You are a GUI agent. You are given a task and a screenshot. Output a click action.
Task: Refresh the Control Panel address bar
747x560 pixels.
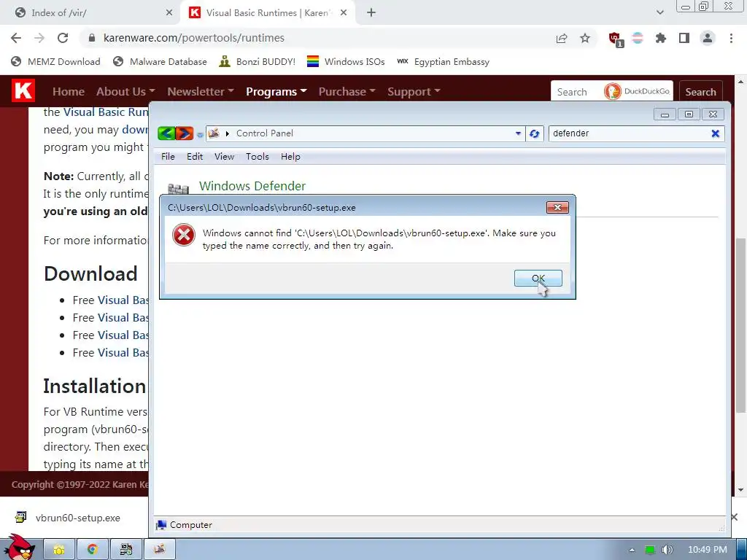pos(535,134)
